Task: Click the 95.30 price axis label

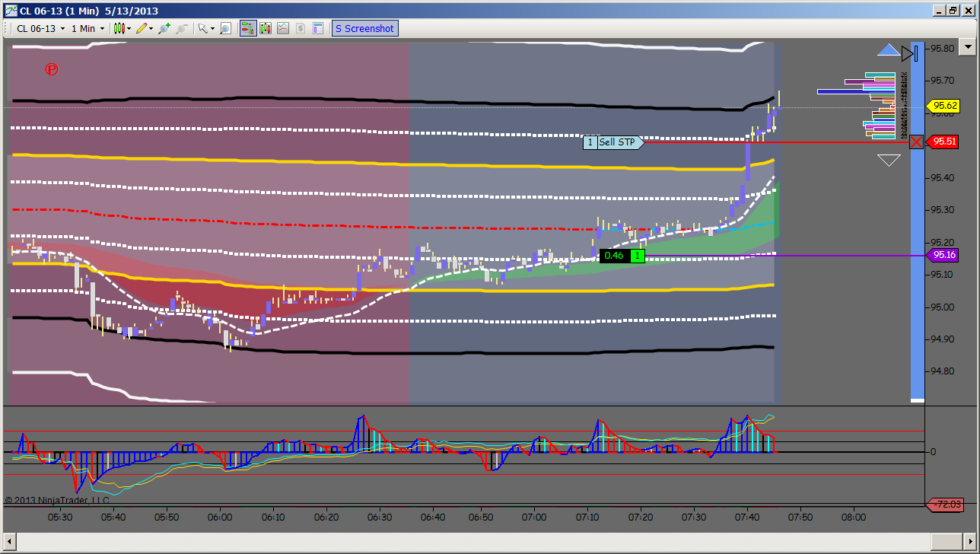Action: [x=943, y=210]
